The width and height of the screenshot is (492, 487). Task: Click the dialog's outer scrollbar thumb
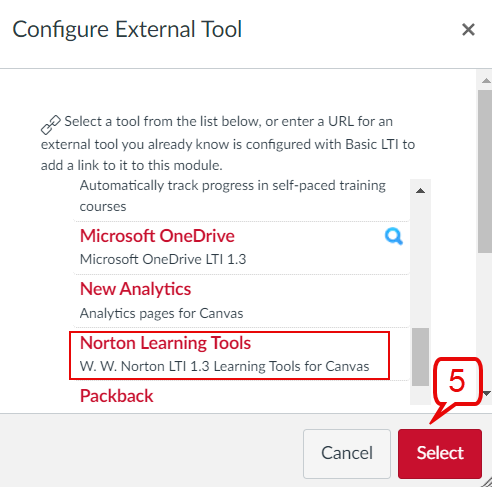pyautogui.click(x=485, y=171)
